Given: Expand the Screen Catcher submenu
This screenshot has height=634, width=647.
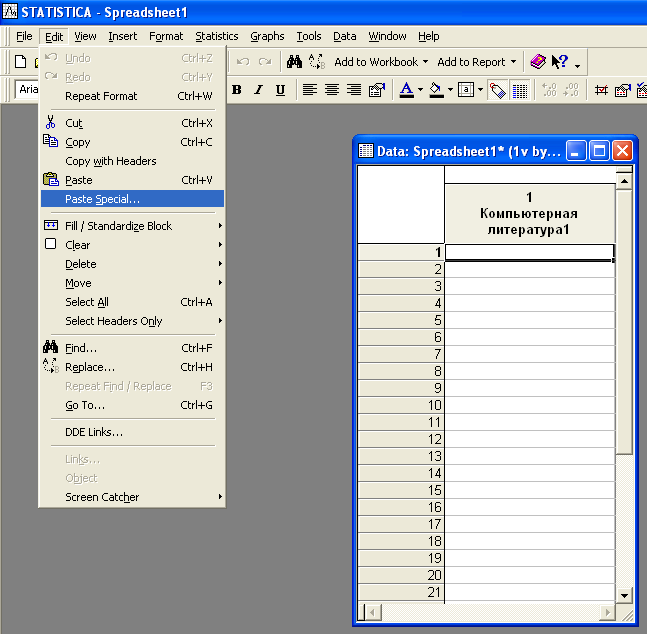Looking at the screenshot, I should click(132, 497).
